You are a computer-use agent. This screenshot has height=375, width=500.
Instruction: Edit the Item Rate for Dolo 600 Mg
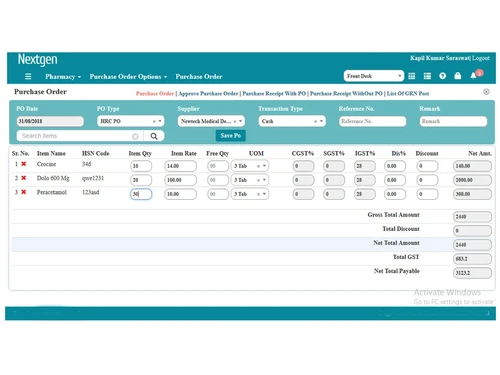click(180, 180)
